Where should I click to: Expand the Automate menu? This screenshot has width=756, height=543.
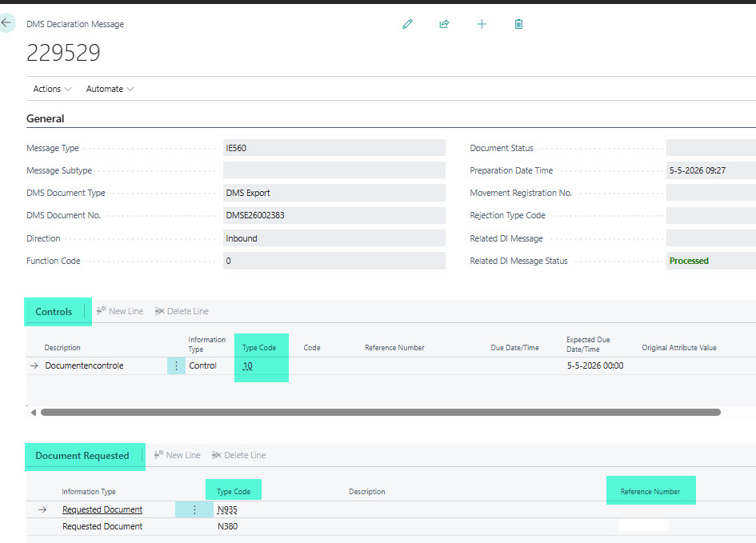110,89
